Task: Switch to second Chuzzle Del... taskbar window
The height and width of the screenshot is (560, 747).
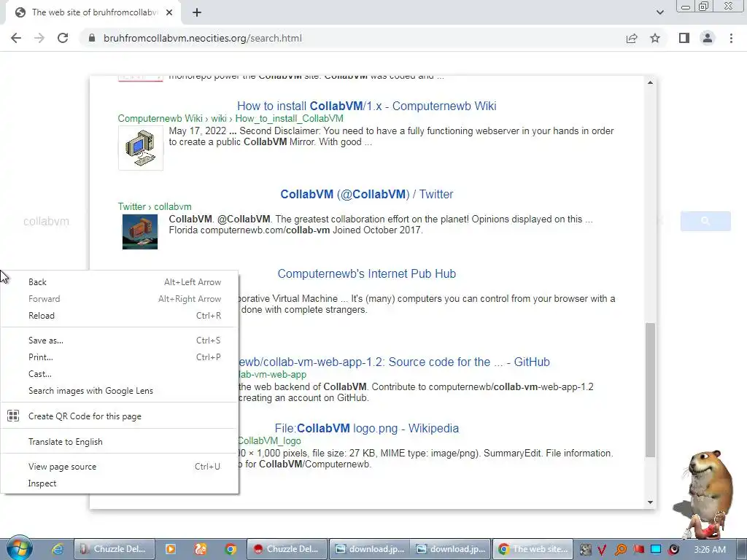Action: pyautogui.click(x=287, y=549)
